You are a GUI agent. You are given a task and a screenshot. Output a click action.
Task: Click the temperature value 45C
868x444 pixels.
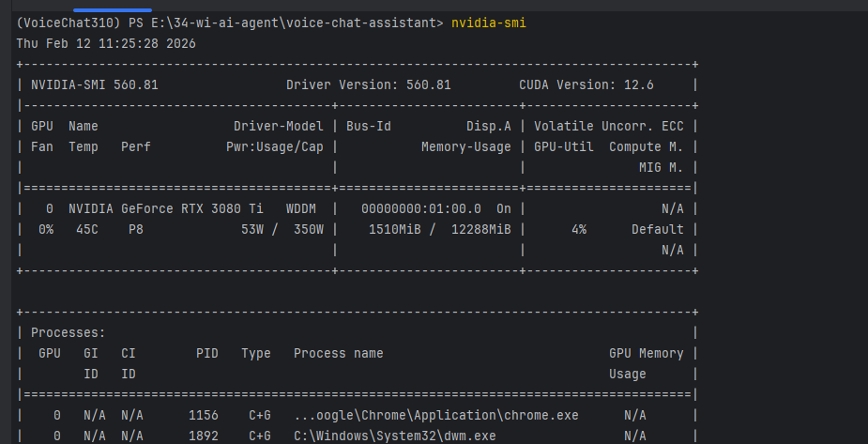pos(87,230)
